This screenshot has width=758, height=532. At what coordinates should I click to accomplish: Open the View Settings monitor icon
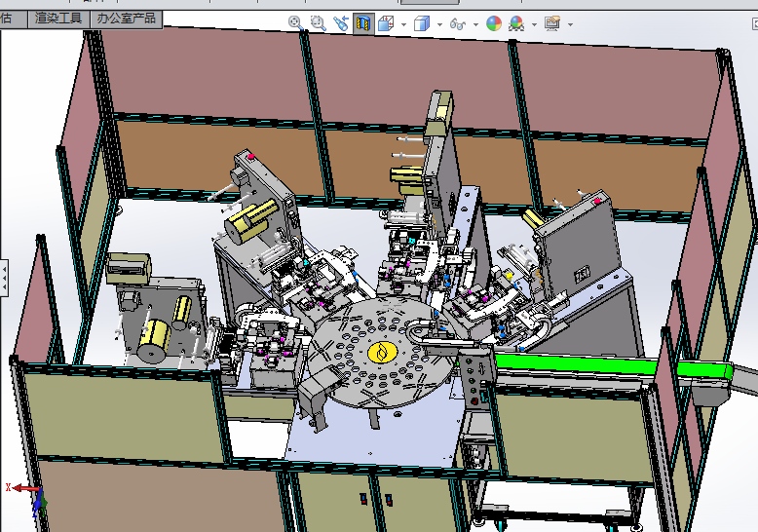pos(552,23)
